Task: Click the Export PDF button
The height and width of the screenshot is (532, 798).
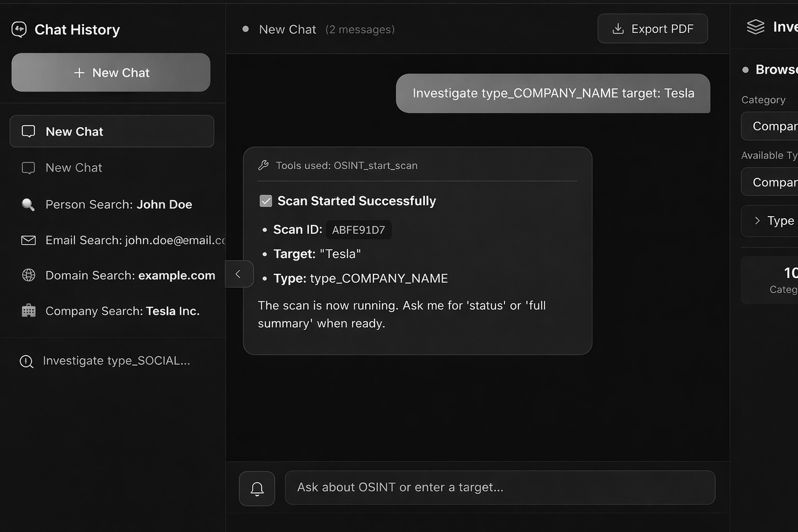Action: (x=653, y=29)
